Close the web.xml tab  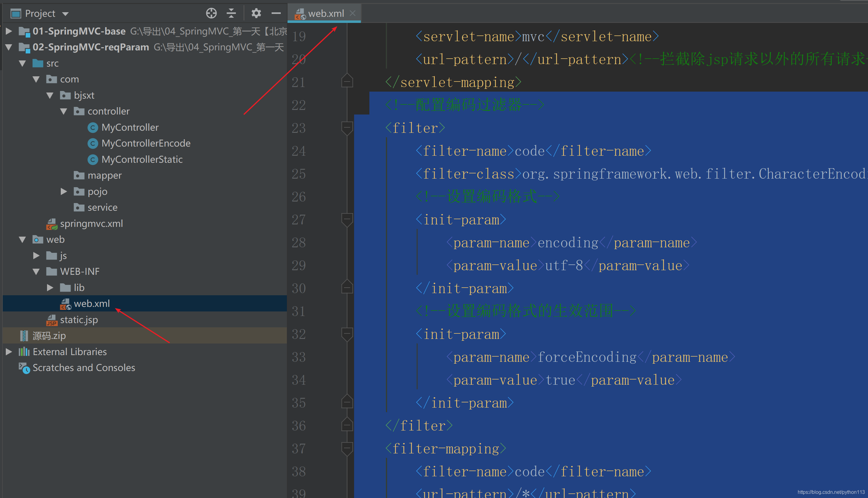(352, 13)
